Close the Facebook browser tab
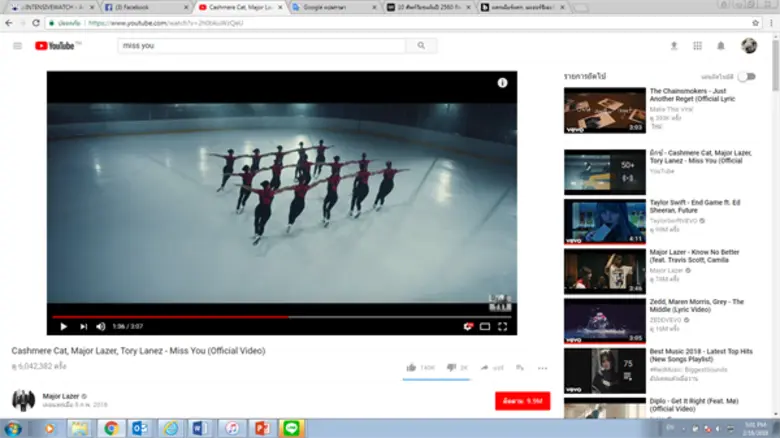Viewport: 780px width, 438px height. coord(186,7)
